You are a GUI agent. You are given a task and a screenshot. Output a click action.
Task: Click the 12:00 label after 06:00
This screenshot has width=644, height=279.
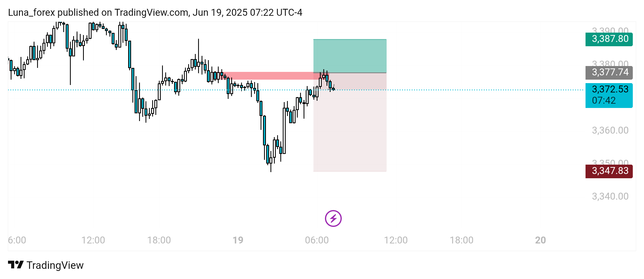pos(396,240)
